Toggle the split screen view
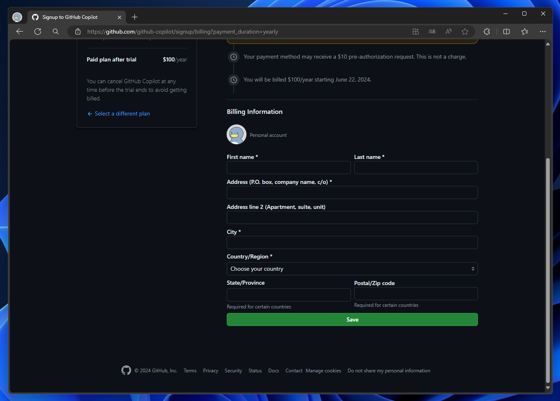This screenshot has width=560, height=401. pos(506,32)
